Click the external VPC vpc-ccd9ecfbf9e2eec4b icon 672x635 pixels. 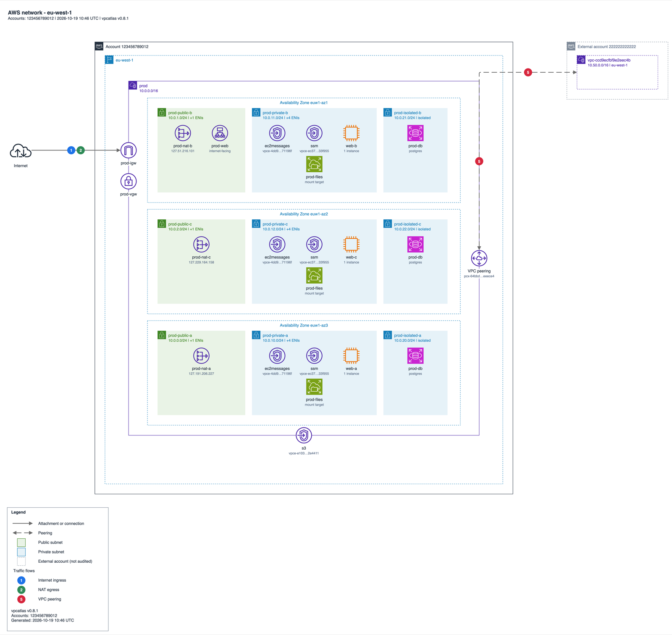[x=581, y=60]
